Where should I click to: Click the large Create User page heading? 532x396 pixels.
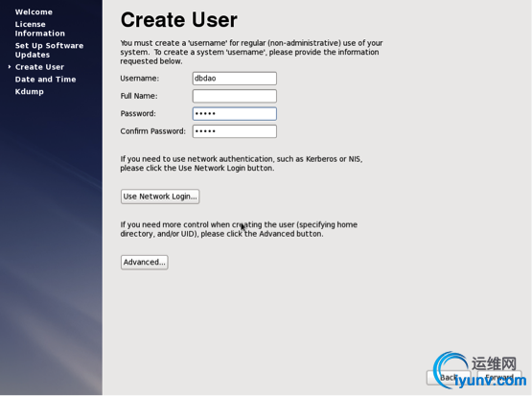pyautogui.click(x=179, y=20)
